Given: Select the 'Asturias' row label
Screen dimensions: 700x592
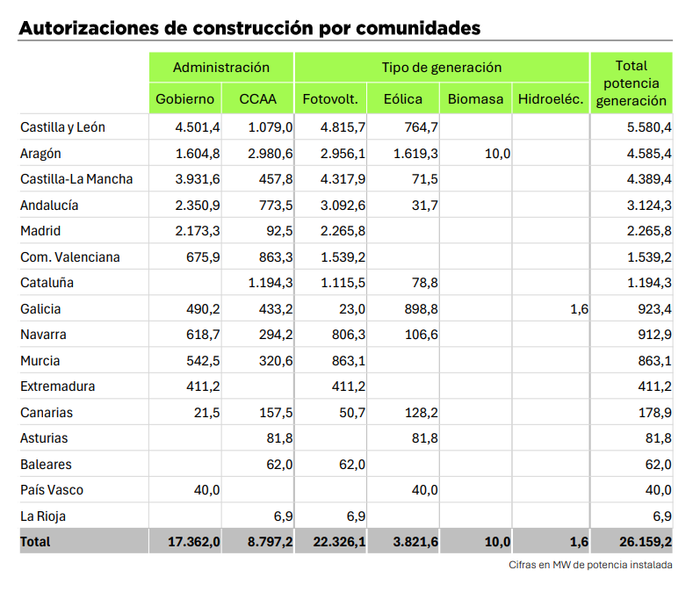Looking at the screenshot, I should [44, 438].
